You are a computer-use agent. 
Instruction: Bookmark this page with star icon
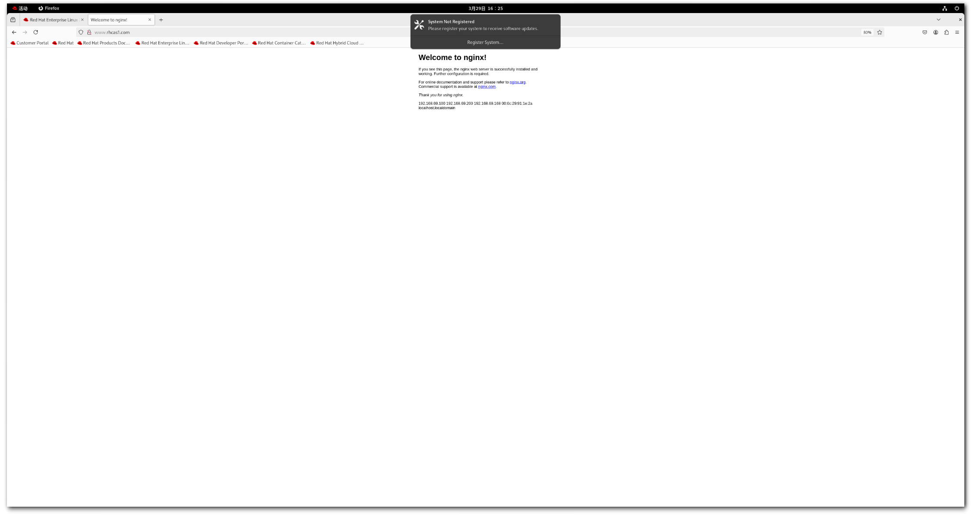880,32
